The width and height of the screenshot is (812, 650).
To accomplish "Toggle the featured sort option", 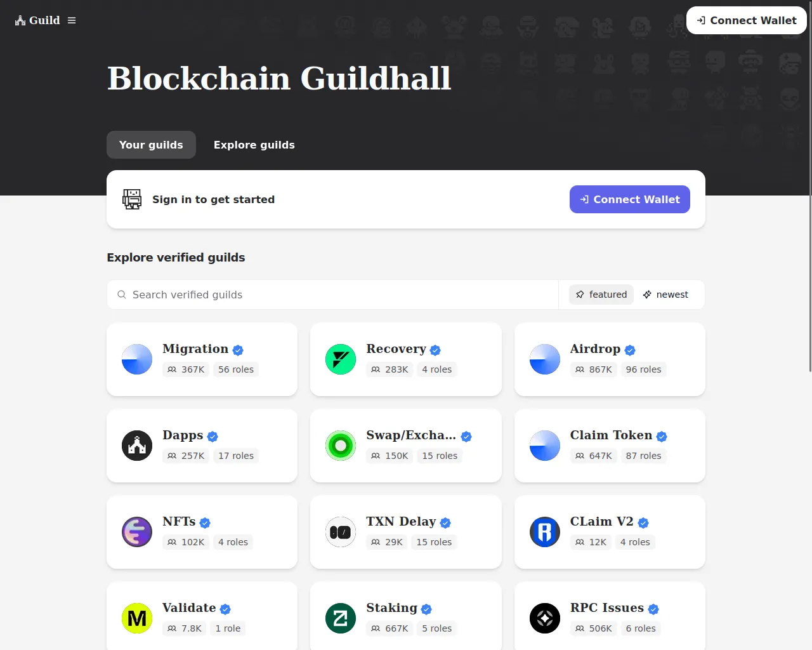I will click(x=601, y=295).
